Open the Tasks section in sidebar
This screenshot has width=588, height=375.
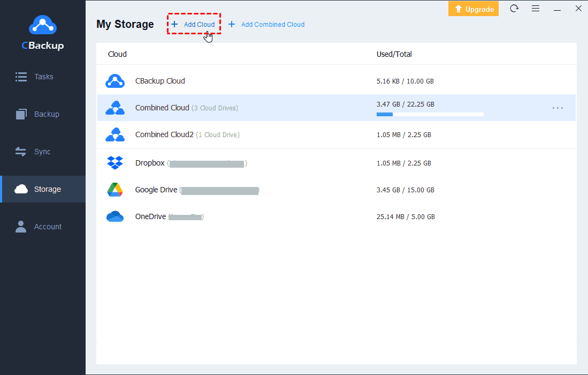(43, 77)
